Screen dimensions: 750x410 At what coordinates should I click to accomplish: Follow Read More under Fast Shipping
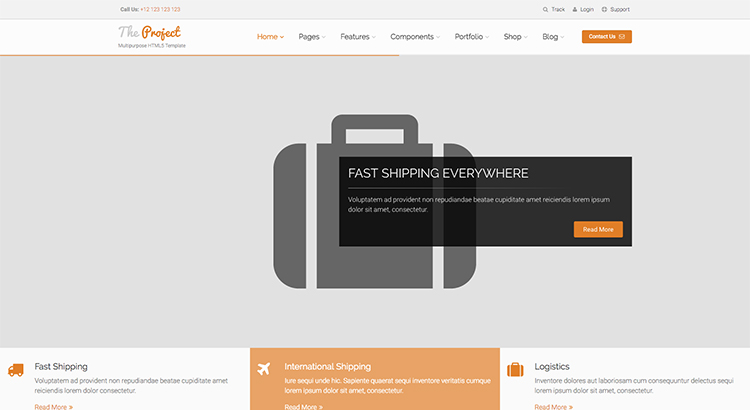pyautogui.click(x=53, y=406)
